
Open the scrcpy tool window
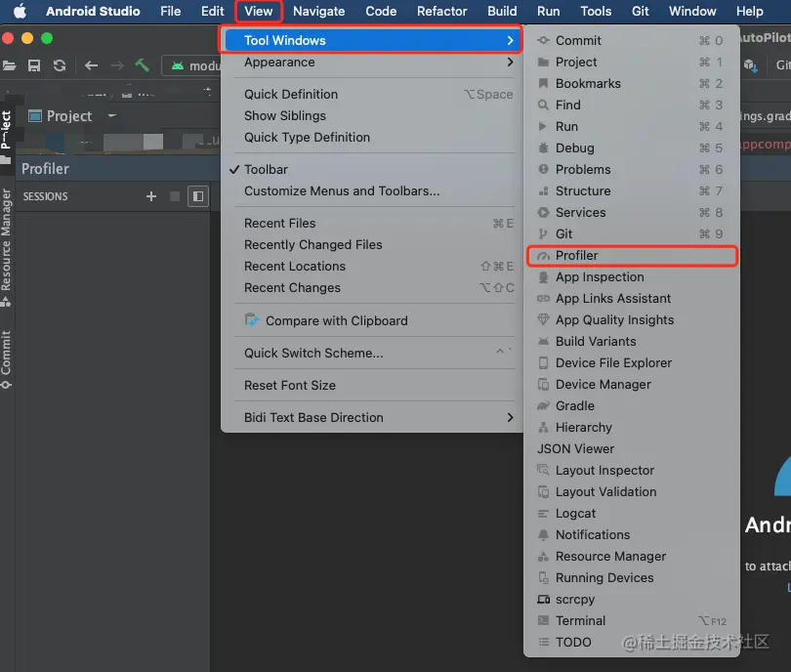pos(632,600)
